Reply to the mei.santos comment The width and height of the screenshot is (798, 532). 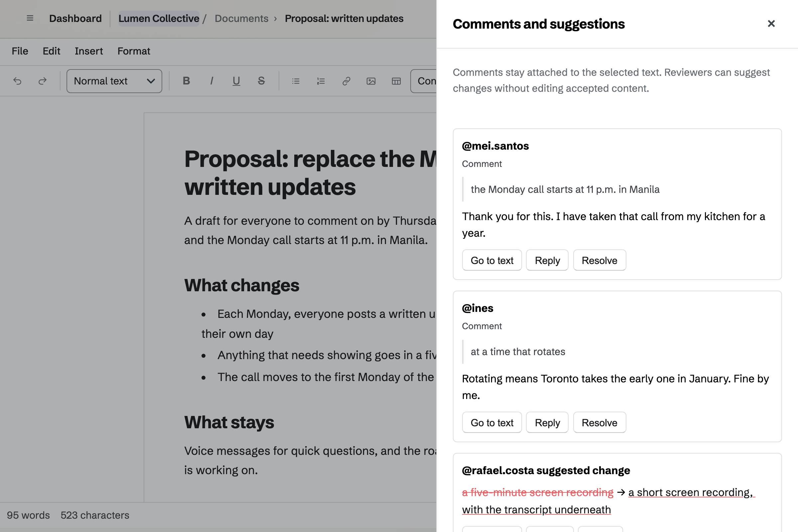coord(547,260)
